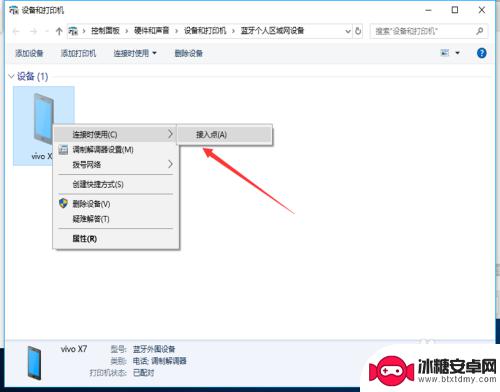Select 调制解调器设置(M) menu entry

click(116, 150)
